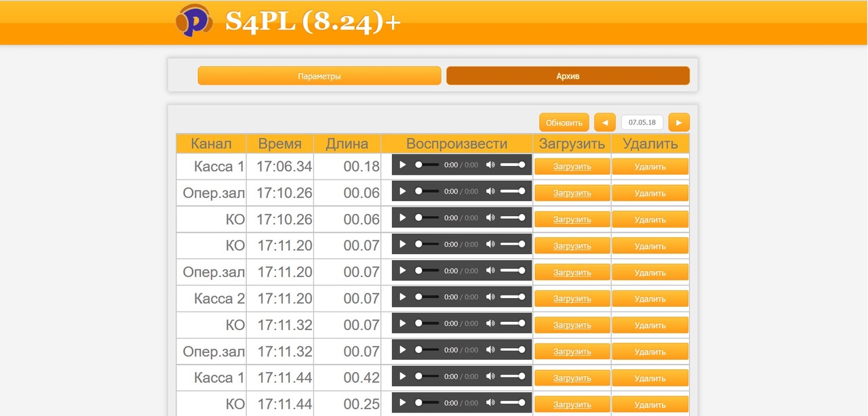Click the seek bar of КО 17:11.32 player
This screenshot has width=868, height=416.
click(427, 323)
